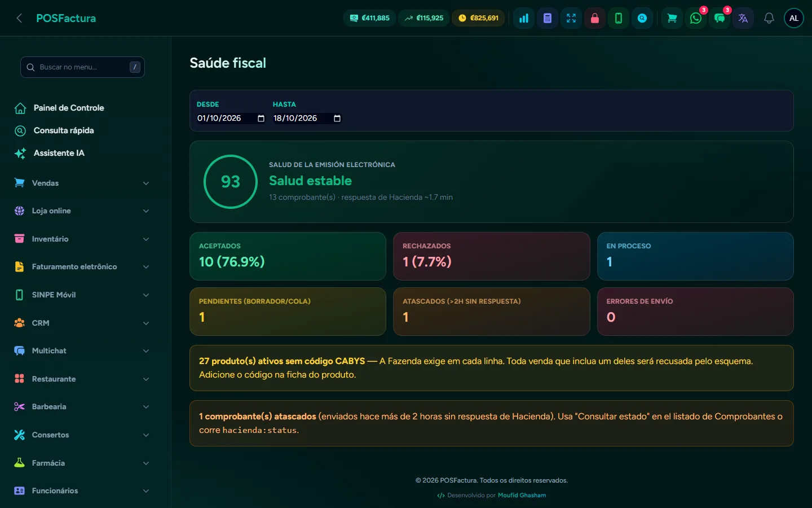Click the €825,691 pending badge
This screenshot has width=812, height=508.
click(x=479, y=18)
